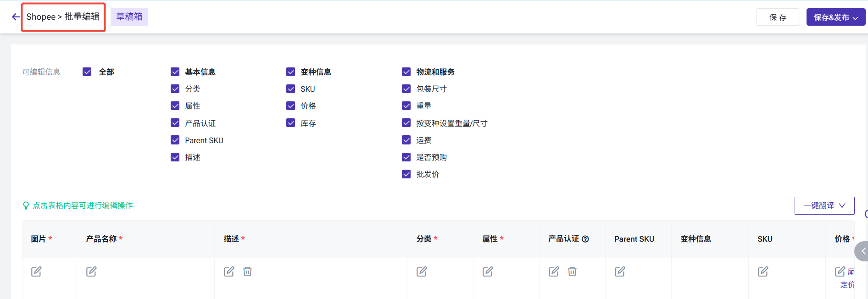Click the 保存 button

coord(778,17)
